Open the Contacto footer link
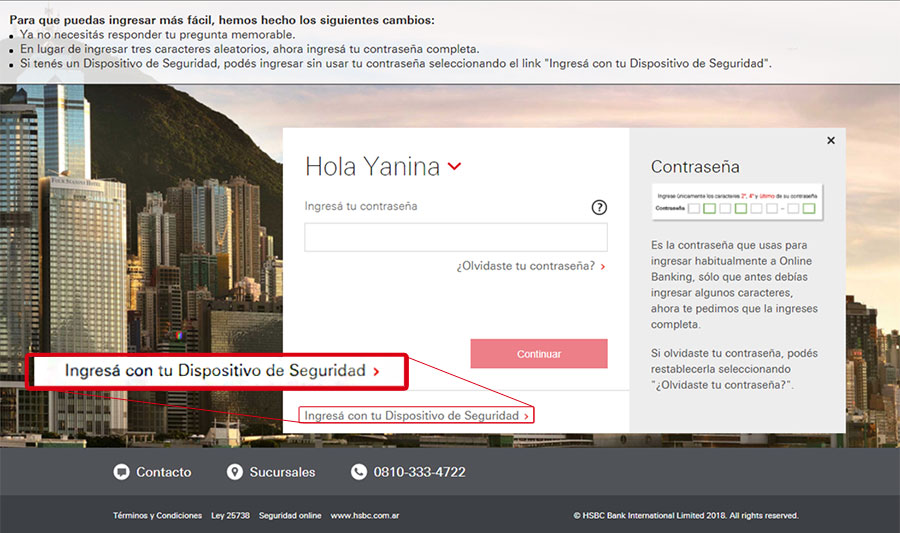The height and width of the screenshot is (533, 900). click(x=164, y=472)
